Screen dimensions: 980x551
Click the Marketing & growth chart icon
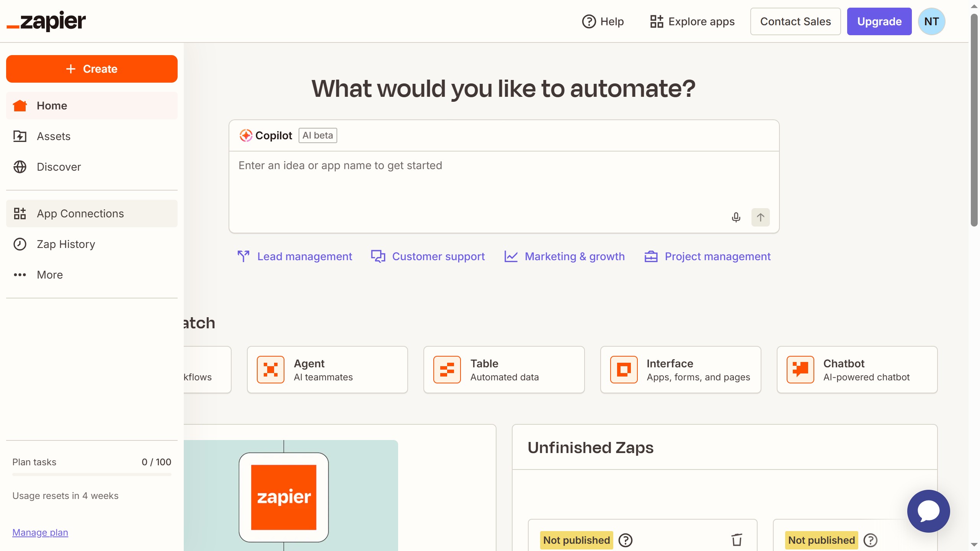tap(511, 256)
